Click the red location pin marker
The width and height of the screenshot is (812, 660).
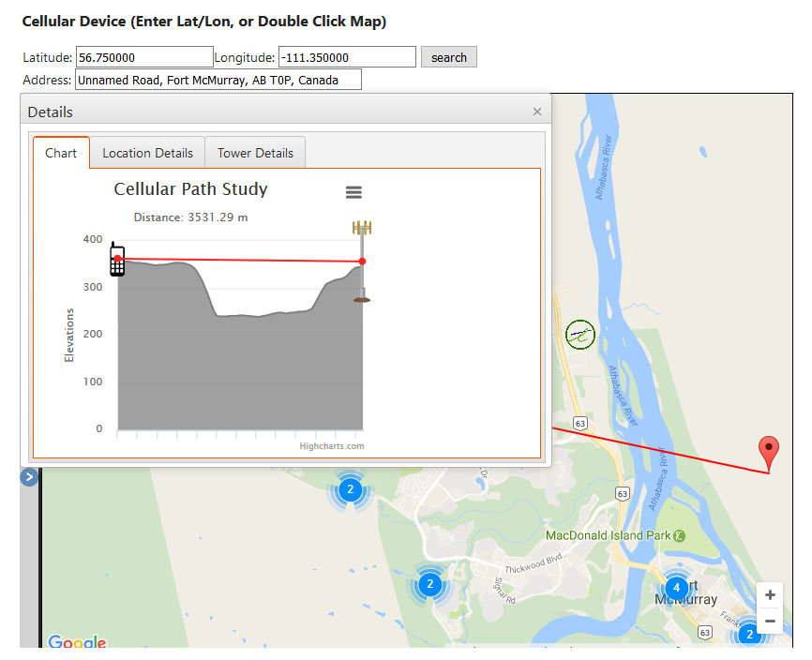769,452
